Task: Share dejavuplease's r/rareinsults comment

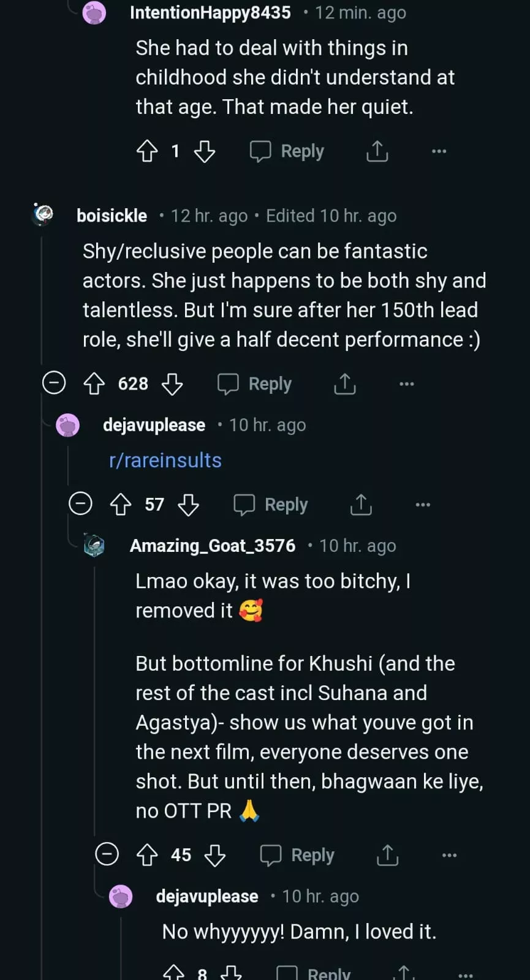Action: click(361, 505)
